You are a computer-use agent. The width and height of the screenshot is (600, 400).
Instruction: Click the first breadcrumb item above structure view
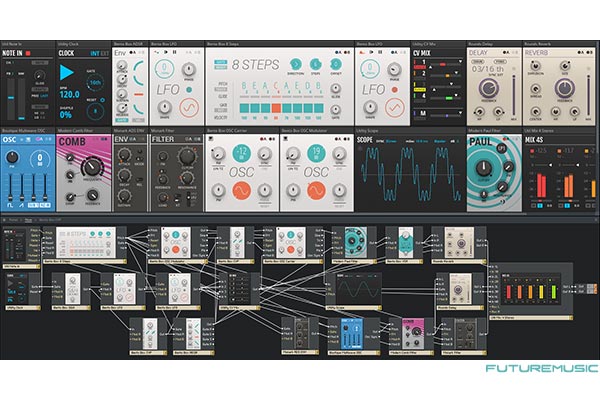pyautogui.click(x=13, y=220)
